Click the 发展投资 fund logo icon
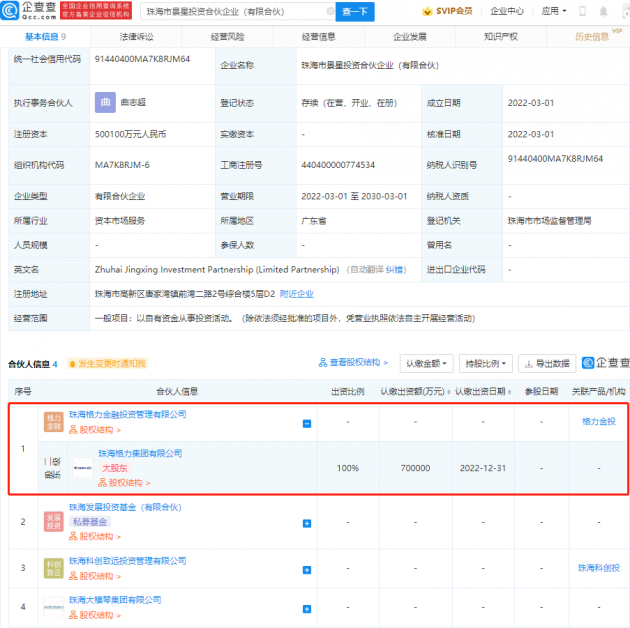Viewport: 630px width, 628px height. click(x=53, y=522)
